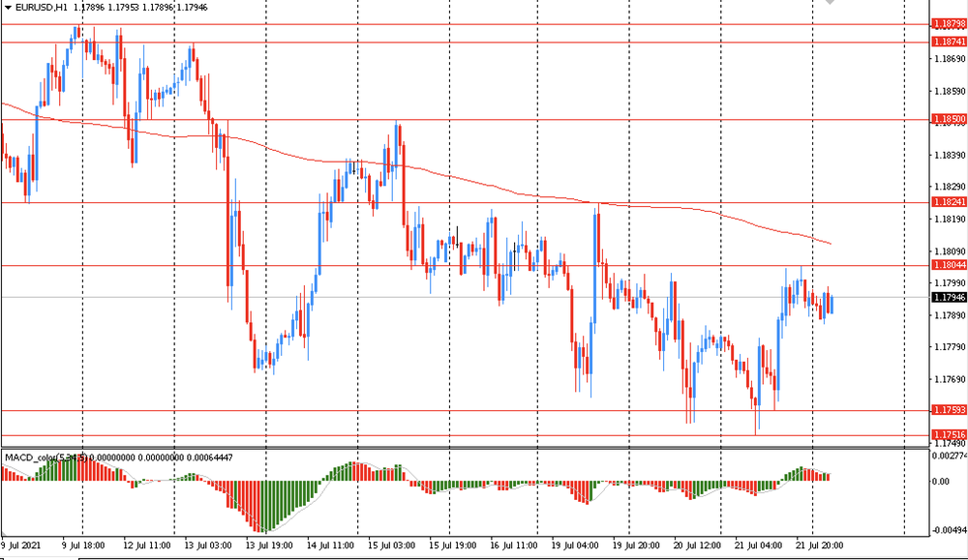Select the red 1.18798 price level label
The height and width of the screenshot is (560, 968).
950,24
